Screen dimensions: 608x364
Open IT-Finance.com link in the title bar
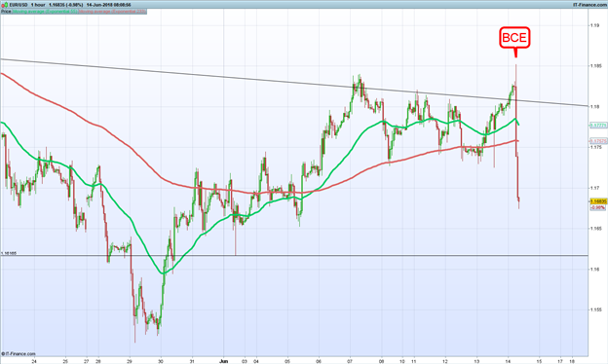coord(589,5)
